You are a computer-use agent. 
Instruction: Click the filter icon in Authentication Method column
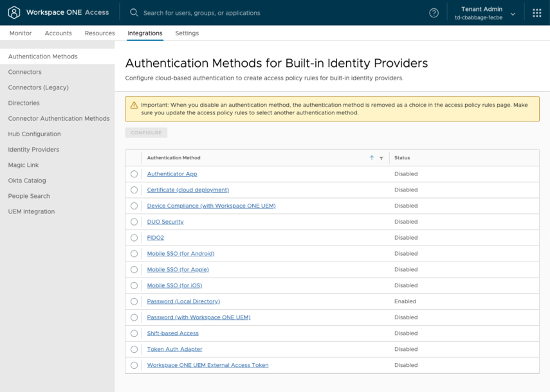(381, 158)
